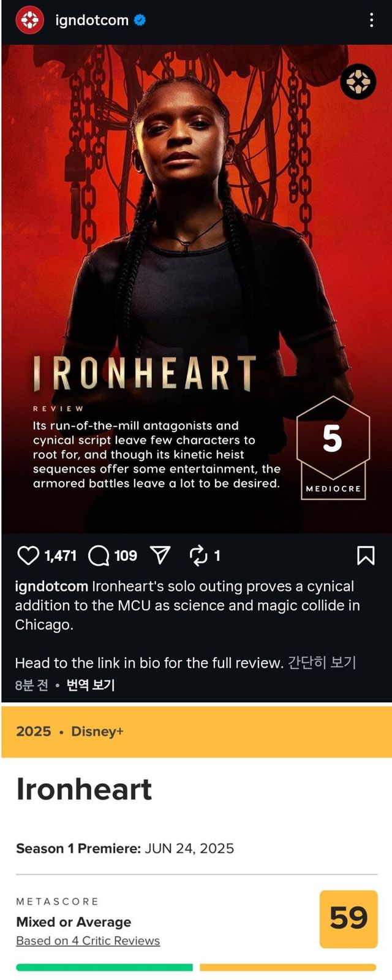Open comments via speech bubble icon

coord(99,555)
